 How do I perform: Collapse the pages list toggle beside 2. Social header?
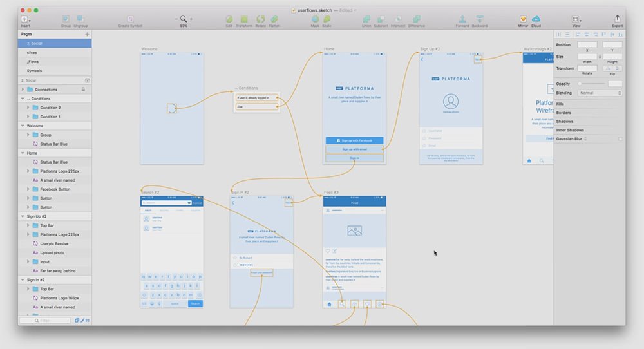tap(87, 80)
